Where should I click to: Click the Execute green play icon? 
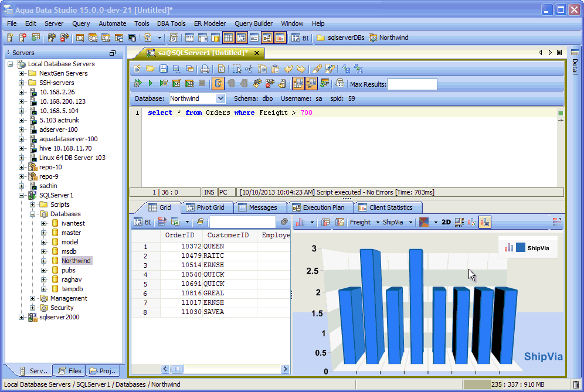[x=151, y=83]
